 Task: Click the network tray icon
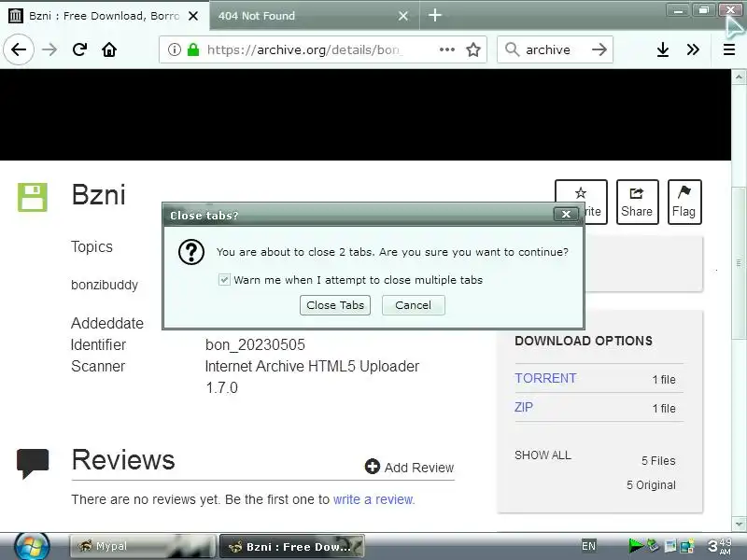[x=687, y=546]
